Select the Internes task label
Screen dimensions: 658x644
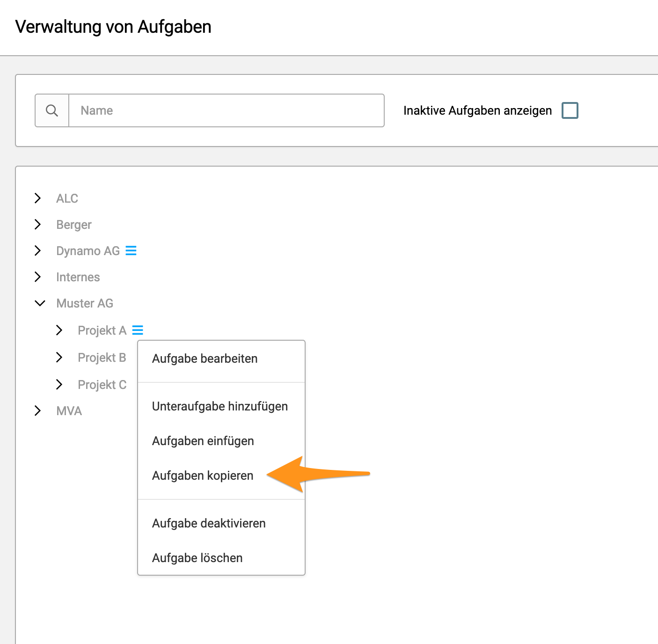coord(78,277)
